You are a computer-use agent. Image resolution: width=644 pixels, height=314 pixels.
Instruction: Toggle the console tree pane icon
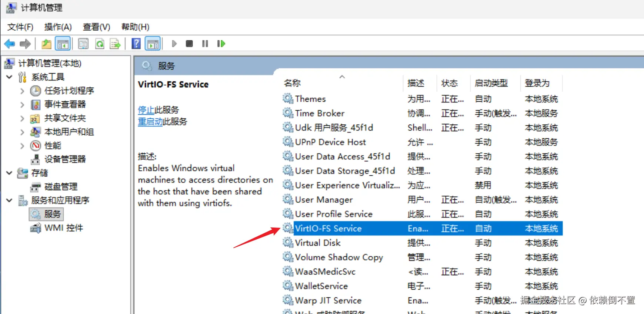tap(63, 44)
